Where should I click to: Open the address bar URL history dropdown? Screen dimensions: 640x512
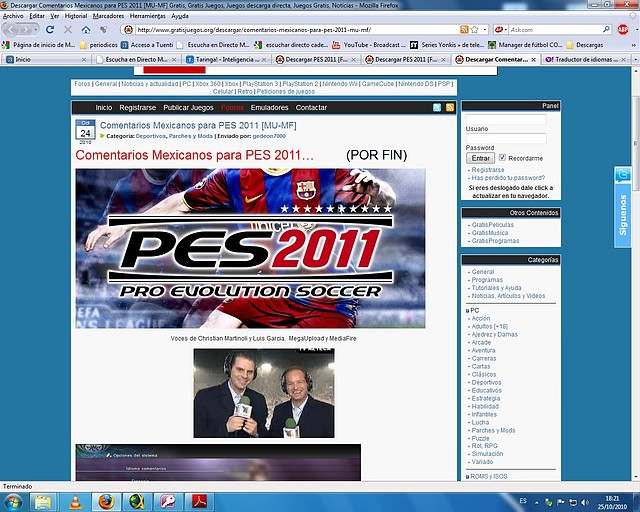pyautogui.click(x=484, y=29)
